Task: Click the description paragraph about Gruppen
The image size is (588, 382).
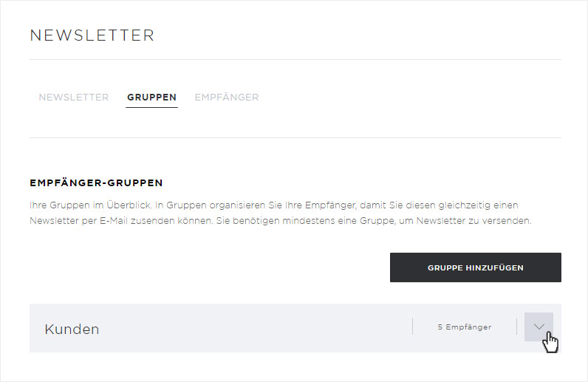Action: click(281, 213)
